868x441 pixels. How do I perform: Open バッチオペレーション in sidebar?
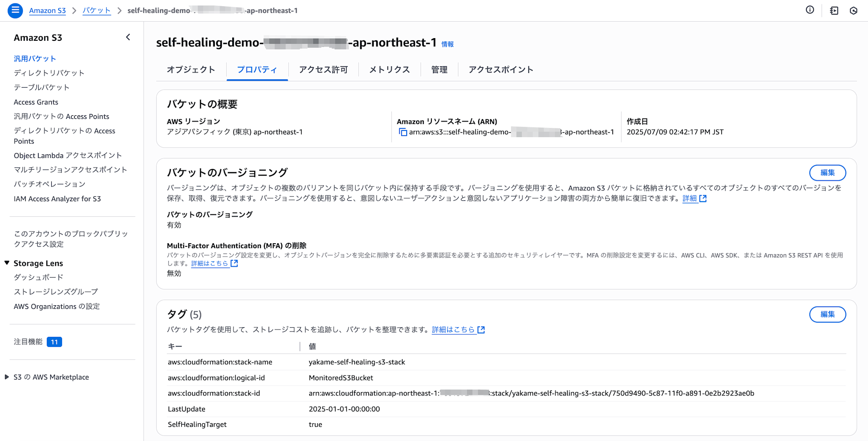point(49,184)
